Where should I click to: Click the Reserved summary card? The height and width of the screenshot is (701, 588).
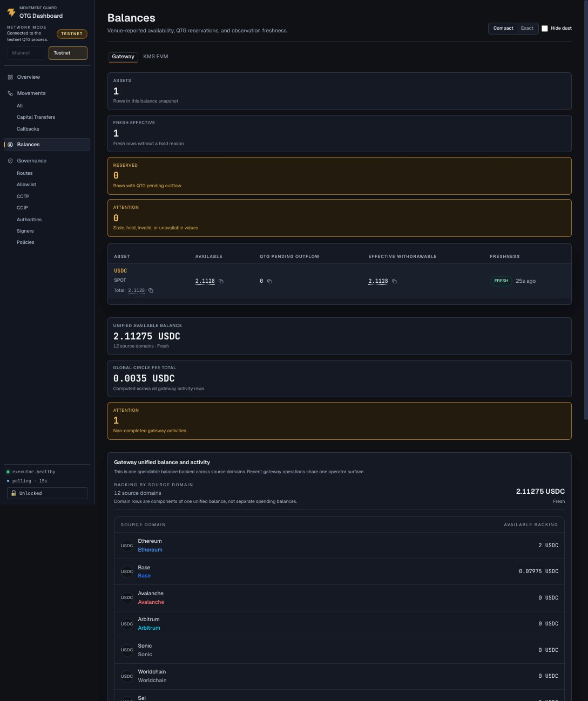(340, 176)
